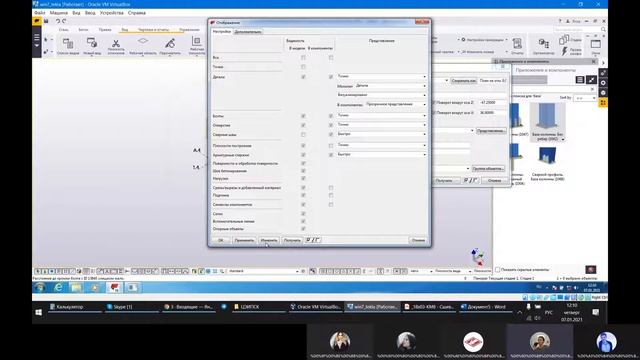Open Сварные швы representation dropdown showing Быстро
The height and width of the screenshot is (360, 640).
coord(382,134)
